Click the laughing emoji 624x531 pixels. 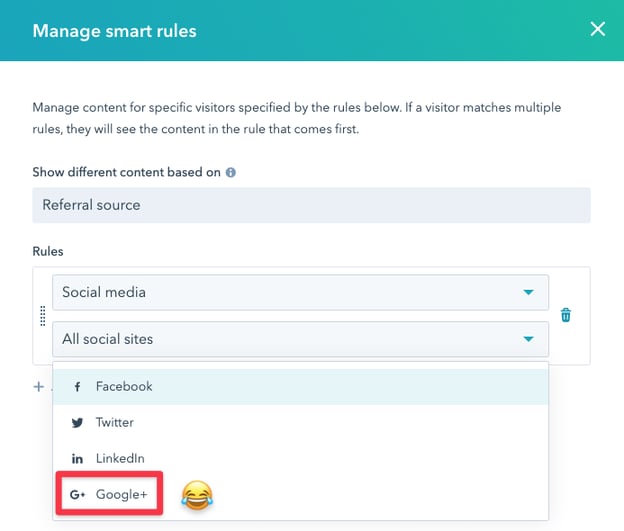click(x=197, y=494)
